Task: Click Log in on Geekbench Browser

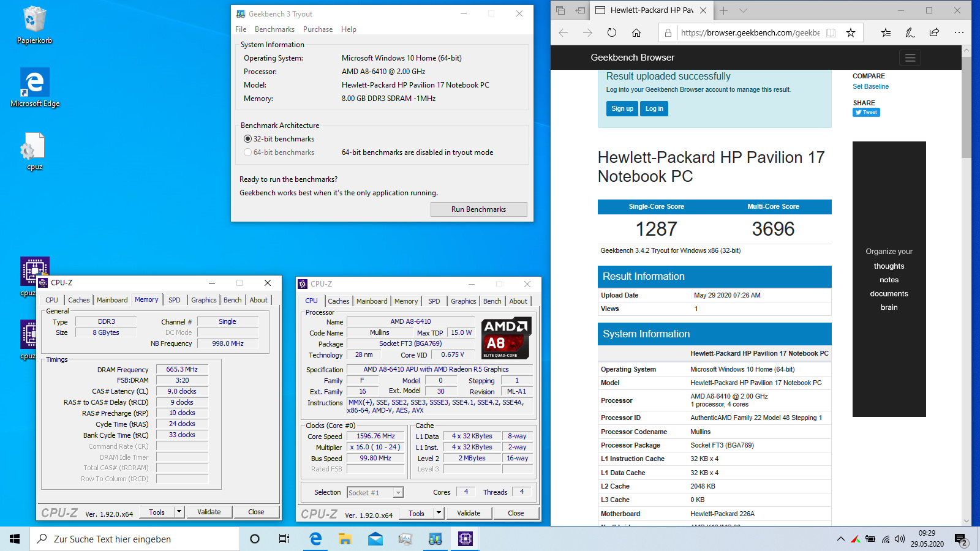Action: click(654, 108)
